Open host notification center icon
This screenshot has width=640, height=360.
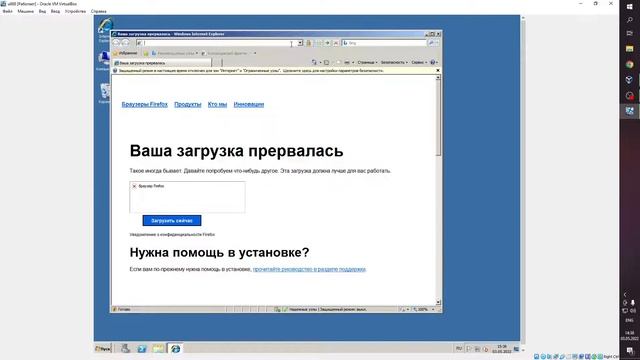click(x=629, y=351)
